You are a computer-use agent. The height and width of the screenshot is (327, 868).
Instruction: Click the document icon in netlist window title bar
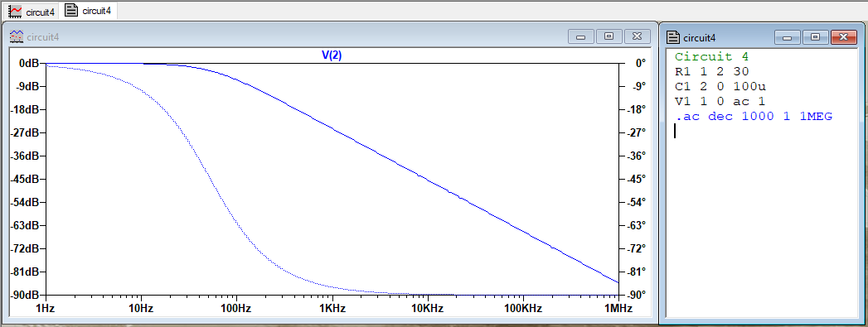[x=673, y=37]
